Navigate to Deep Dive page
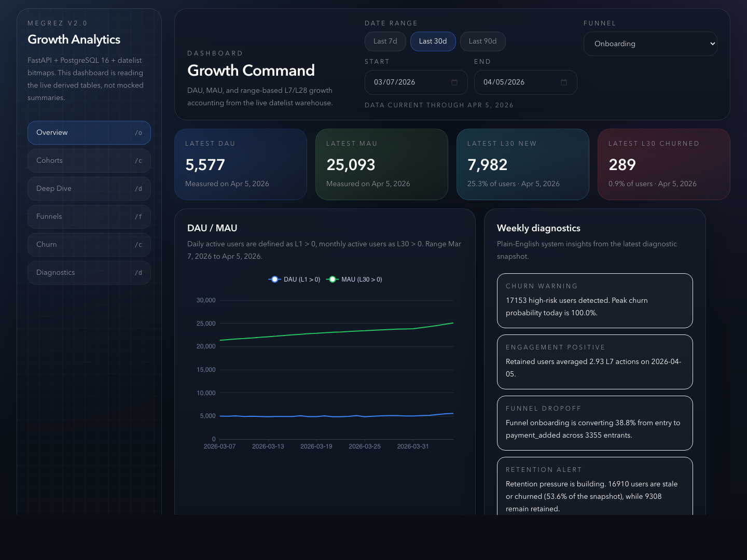 tap(89, 189)
